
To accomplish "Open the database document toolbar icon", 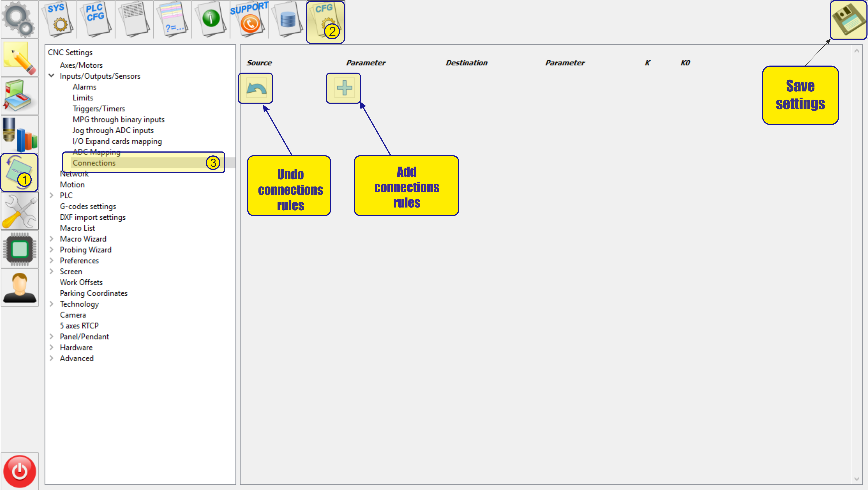I will point(288,20).
